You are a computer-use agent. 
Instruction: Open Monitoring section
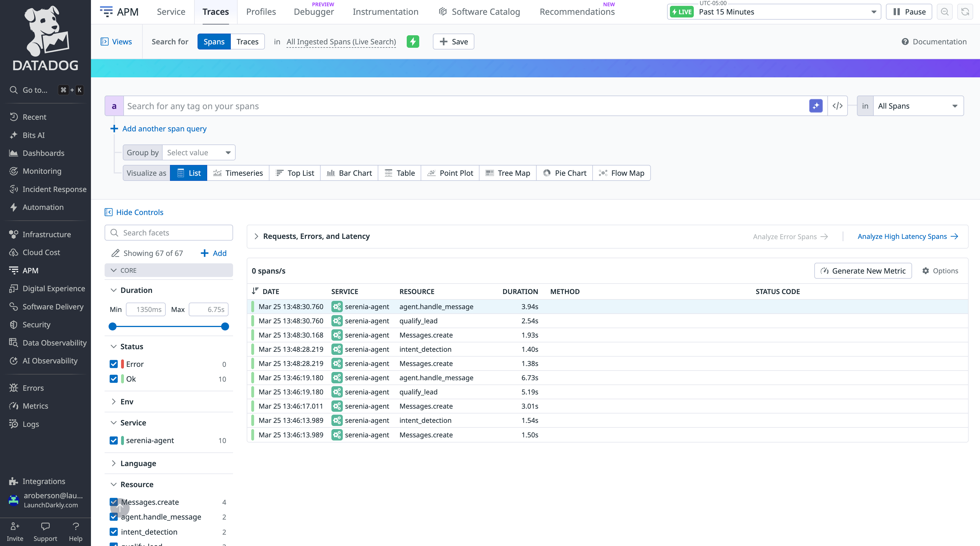pyautogui.click(x=41, y=171)
